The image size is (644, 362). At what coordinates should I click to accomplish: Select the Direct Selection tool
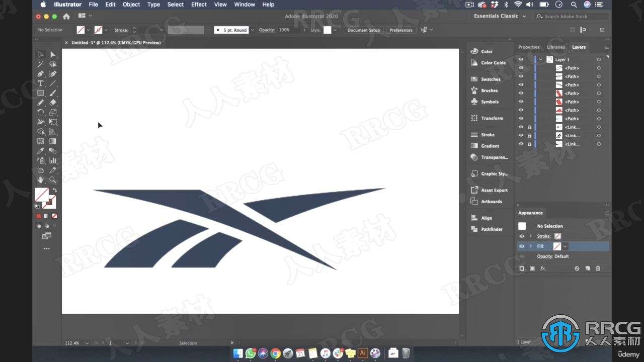click(53, 54)
